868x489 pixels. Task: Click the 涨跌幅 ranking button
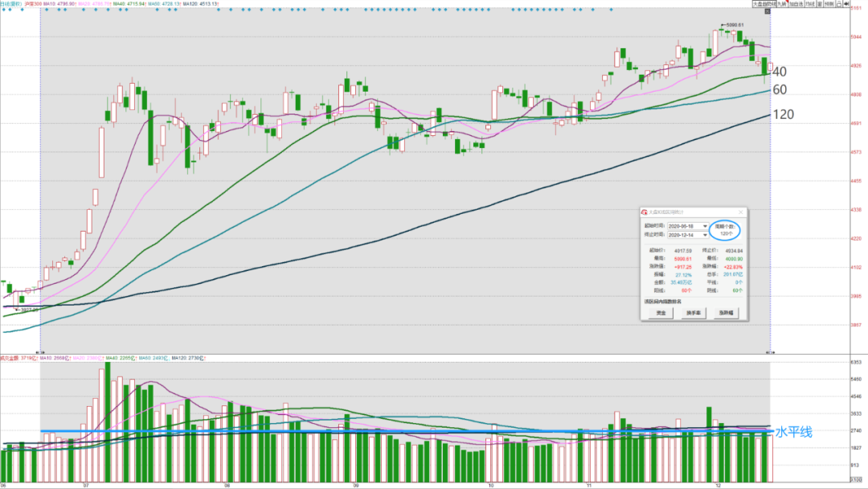coord(726,313)
